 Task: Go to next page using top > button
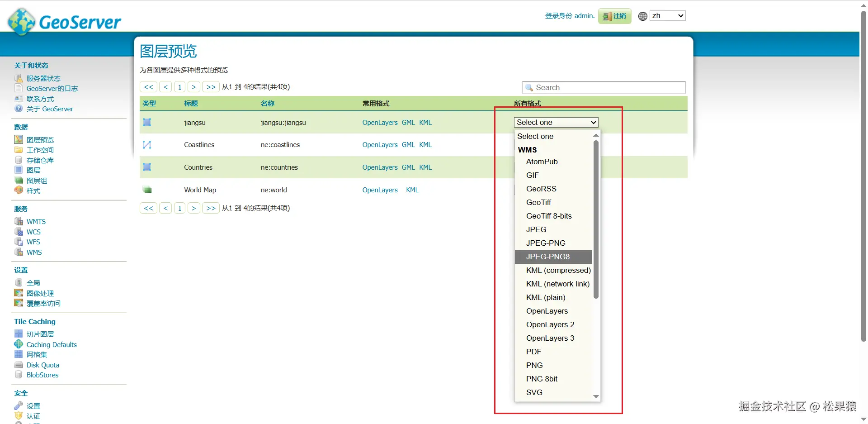(193, 87)
